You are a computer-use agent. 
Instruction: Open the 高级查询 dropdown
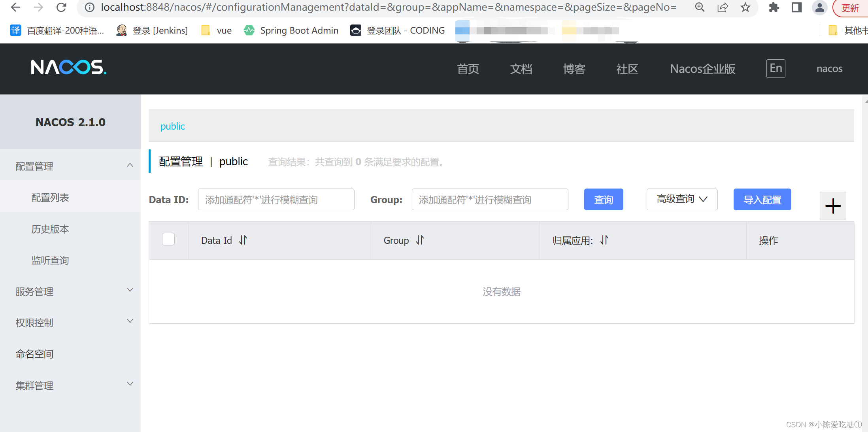click(681, 199)
